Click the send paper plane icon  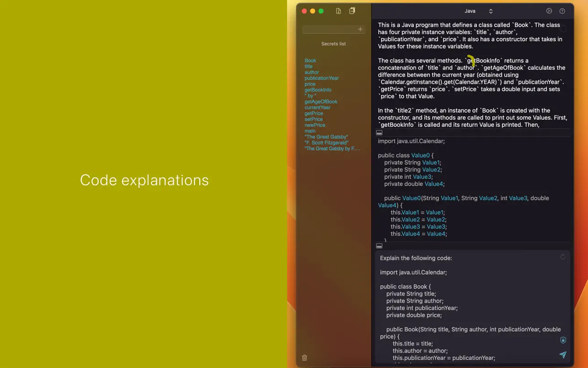click(x=563, y=355)
